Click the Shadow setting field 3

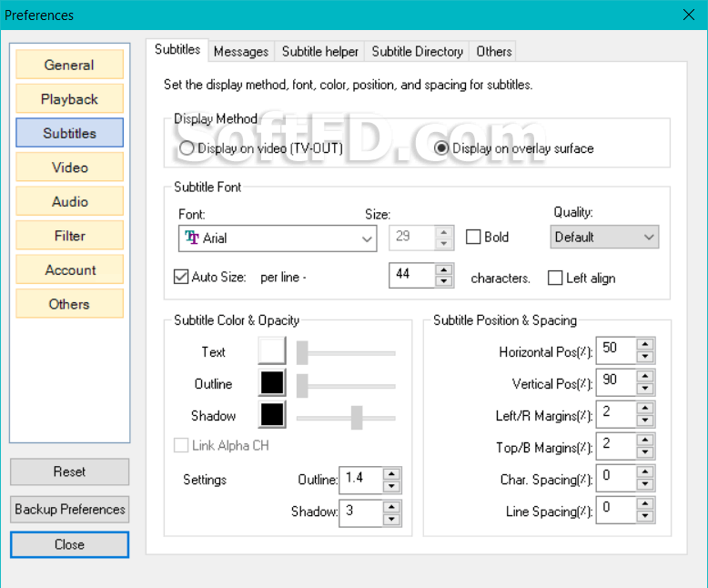360,512
